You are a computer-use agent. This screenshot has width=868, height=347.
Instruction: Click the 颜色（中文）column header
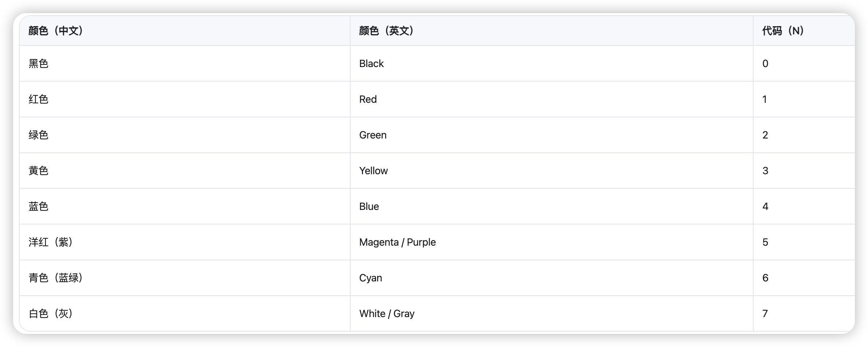coord(56,31)
